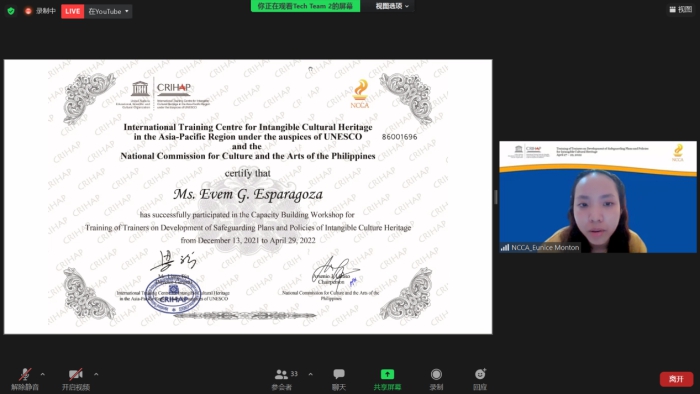Expand audio options arrow beside microphone
Viewport: 700px width, 394px height.
[x=42, y=374]
